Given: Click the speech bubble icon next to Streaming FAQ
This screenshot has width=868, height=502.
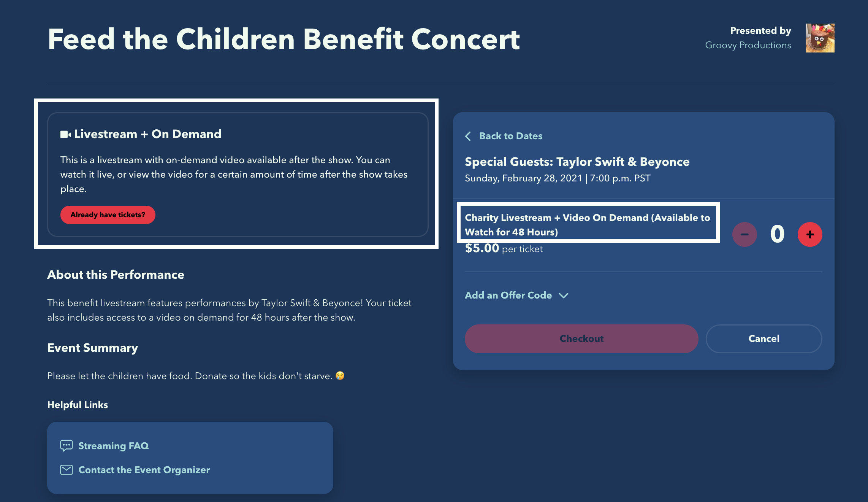Looking at the screenshot, I should coord(66,446).
